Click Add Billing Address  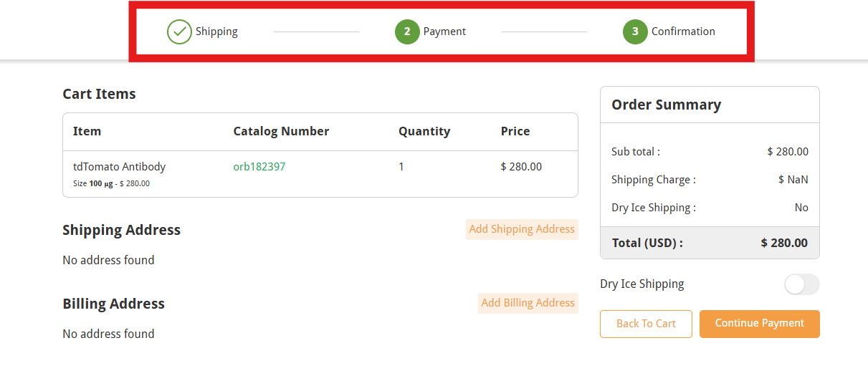[528, 303]
